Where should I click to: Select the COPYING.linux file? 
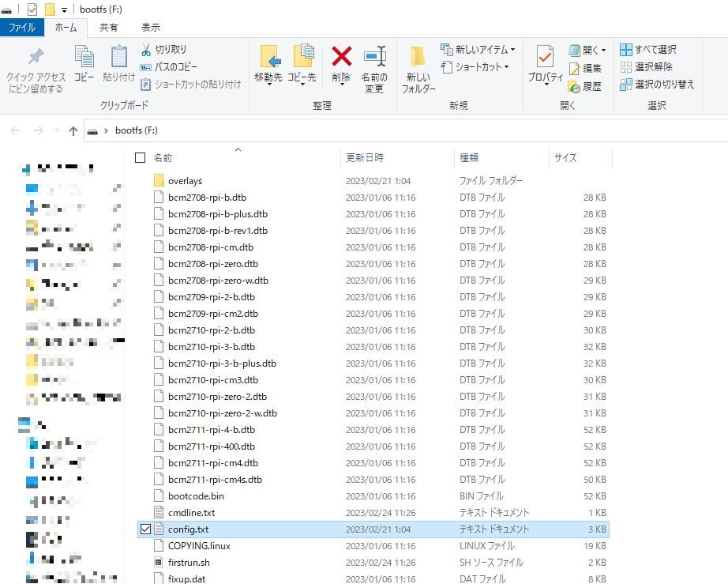[x=373, y=546]
